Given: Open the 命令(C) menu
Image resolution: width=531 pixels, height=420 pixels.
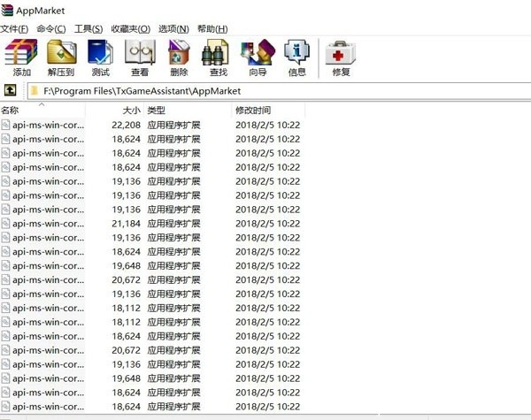Looking at the screenshot, I should click(51, 29).
